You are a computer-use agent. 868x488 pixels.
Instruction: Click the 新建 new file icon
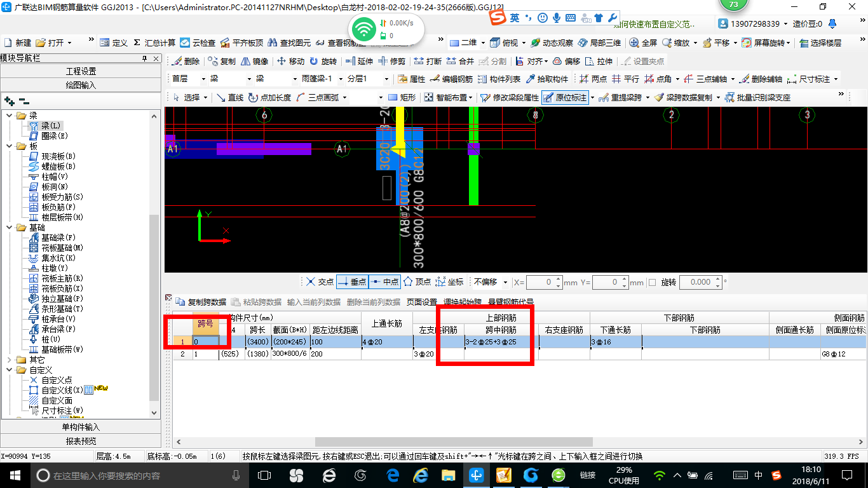[18, 43]
